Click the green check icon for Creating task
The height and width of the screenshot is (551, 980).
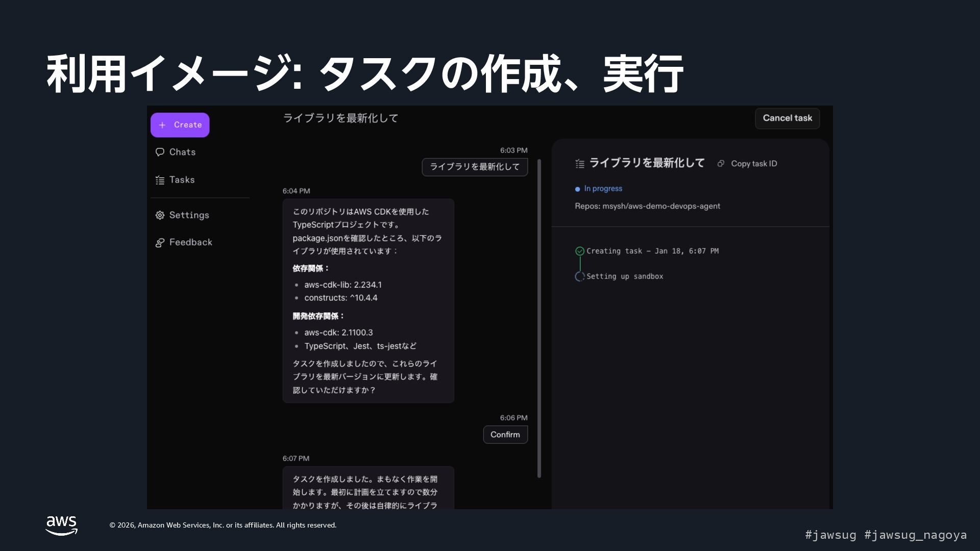(580, 251)
